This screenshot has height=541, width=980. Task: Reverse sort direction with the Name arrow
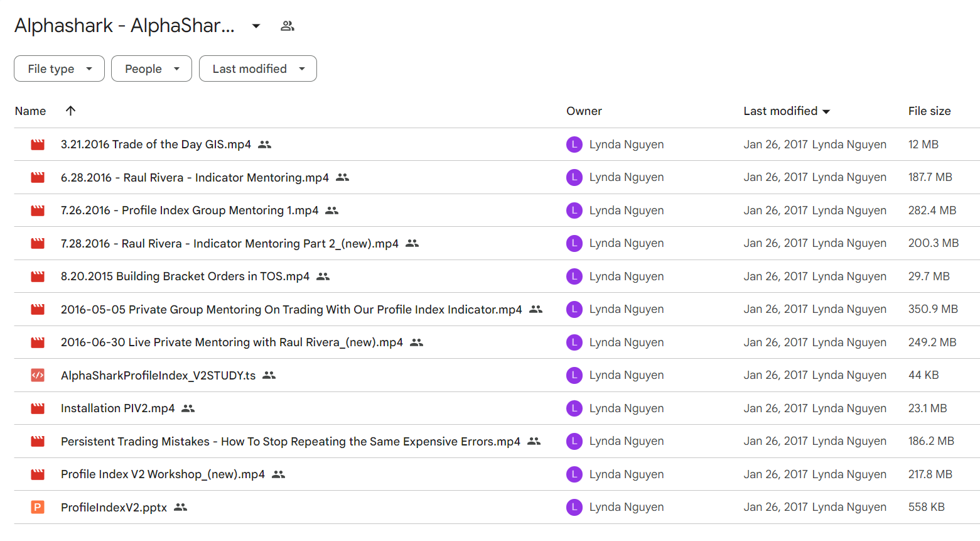pyautogui.click(x=70, y=111)
